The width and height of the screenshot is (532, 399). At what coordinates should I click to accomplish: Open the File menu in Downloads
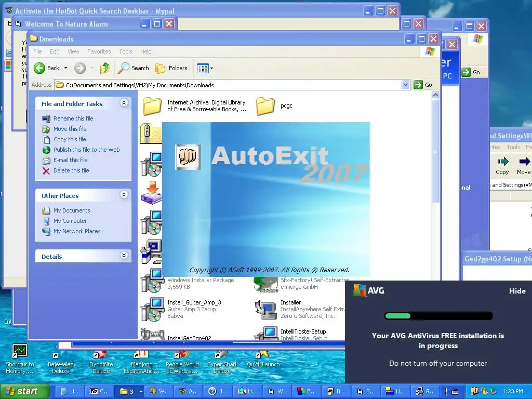click(x=37, y=51)
